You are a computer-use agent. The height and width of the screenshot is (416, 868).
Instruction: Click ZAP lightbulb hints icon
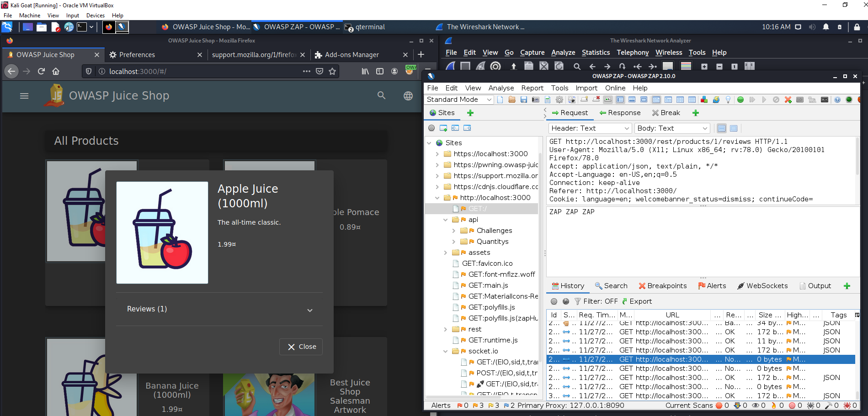click(x=728, y=100)
